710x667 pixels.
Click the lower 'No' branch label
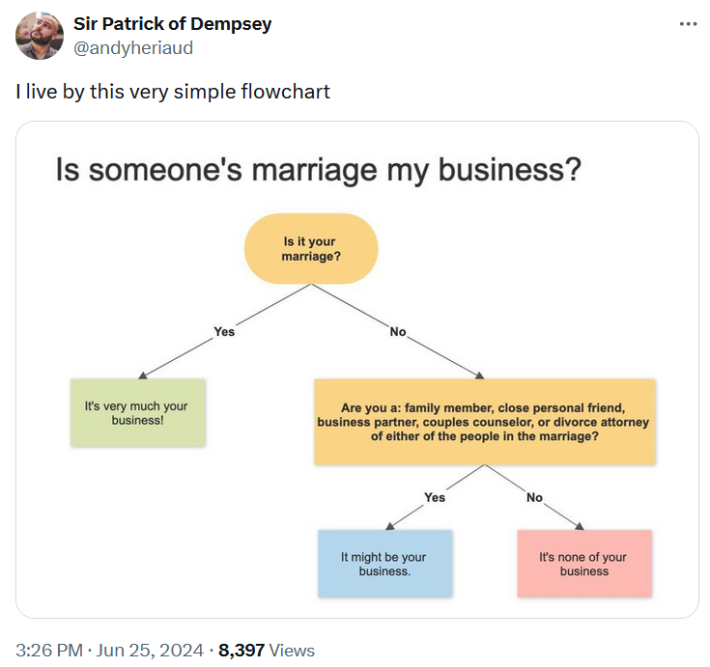534,497
